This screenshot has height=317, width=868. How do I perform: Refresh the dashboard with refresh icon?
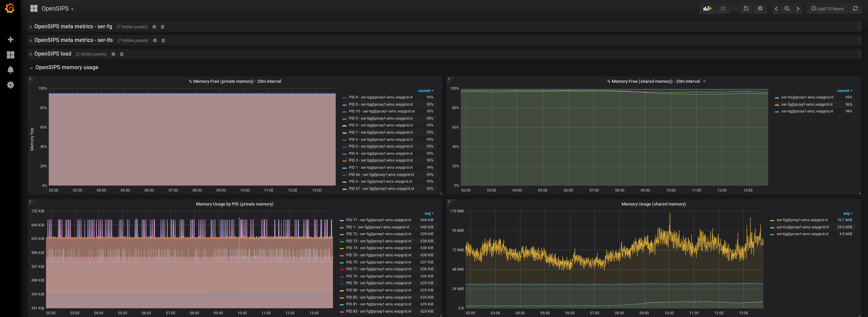[x=855, y=9]
